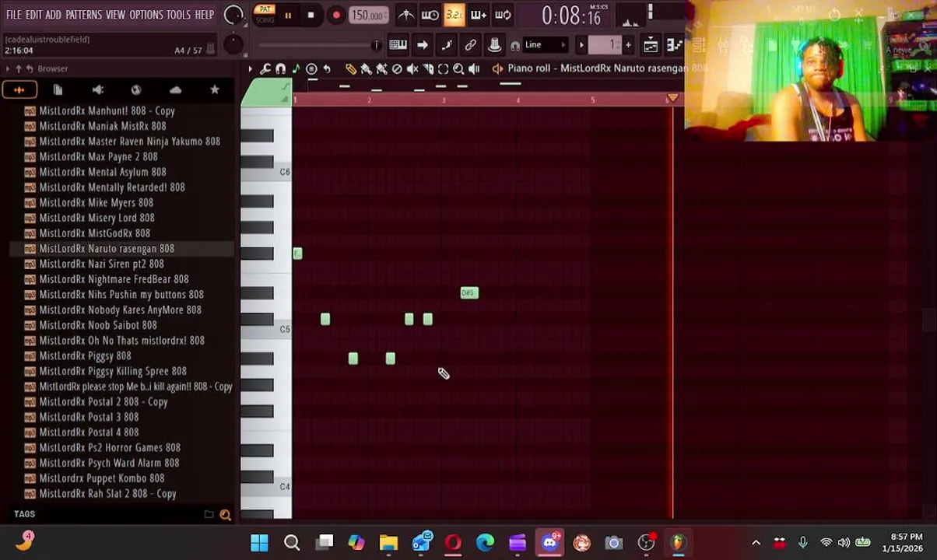Image resolution: width=937 pixels, height=560 pixels.
Task: Click the plus next to pattern selector
Action: (x=628, y=45)
